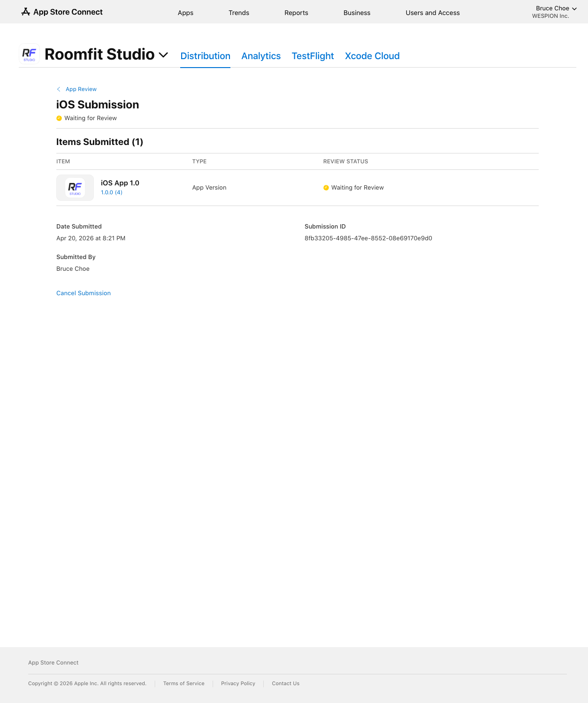Switch to the Analytics tab
Screen dimensions: 588x703
pos(261,56)
